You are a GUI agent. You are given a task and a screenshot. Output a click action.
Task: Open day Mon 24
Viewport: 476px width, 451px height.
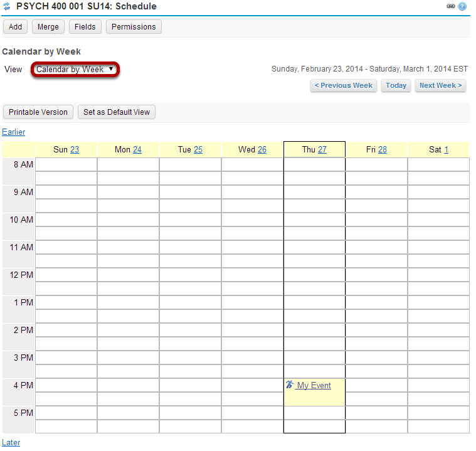tap(137, 150)
